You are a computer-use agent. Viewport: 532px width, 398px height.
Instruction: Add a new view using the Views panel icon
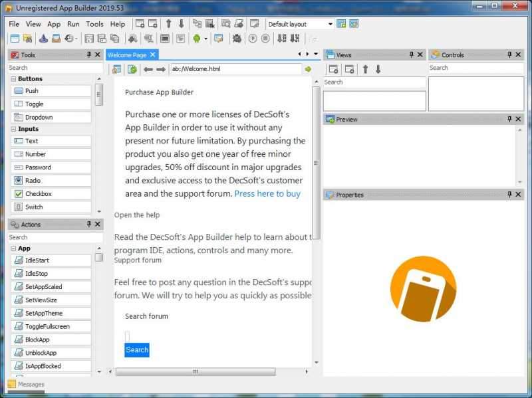pyautogui.click(x=333, y=69)
